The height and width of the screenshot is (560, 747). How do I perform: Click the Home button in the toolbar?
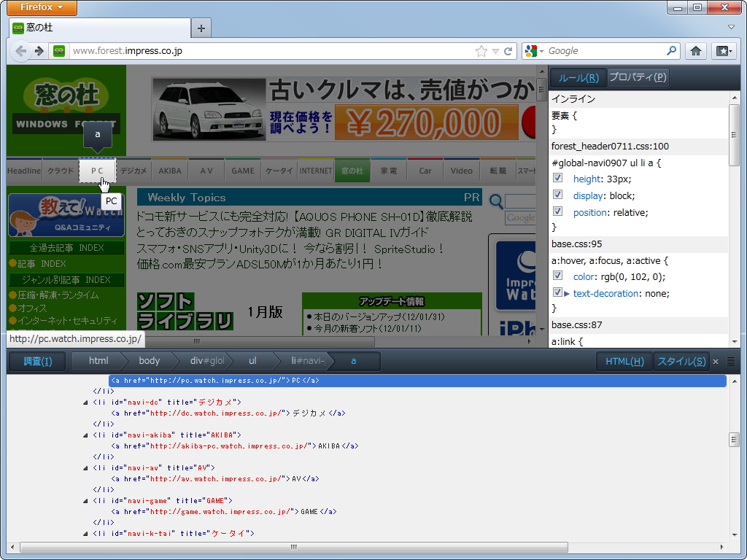[696, 50]
